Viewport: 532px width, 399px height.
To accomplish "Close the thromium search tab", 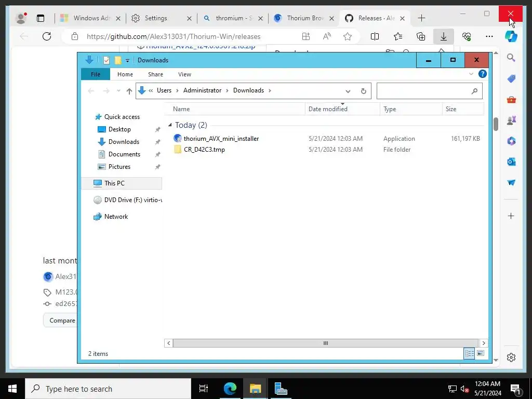I will pos(261,18).
